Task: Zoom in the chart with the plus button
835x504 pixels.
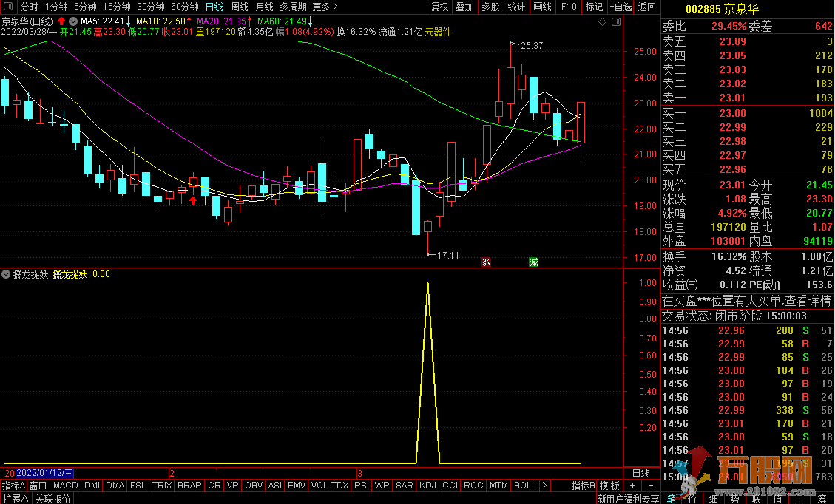Action: [632, 486]
